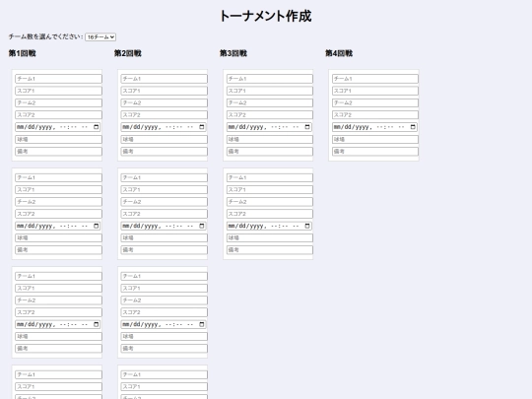This screenshot has height=399, width=532.
Task: Focus 球場 field in 第1回戦 third match
Action: pyautogui.click(x=58, y=337)
